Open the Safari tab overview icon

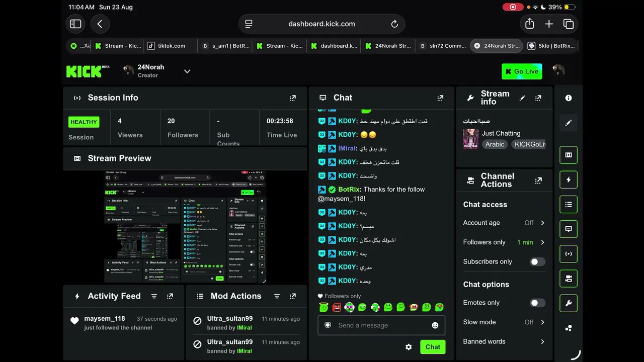click(x=569, y=24)
